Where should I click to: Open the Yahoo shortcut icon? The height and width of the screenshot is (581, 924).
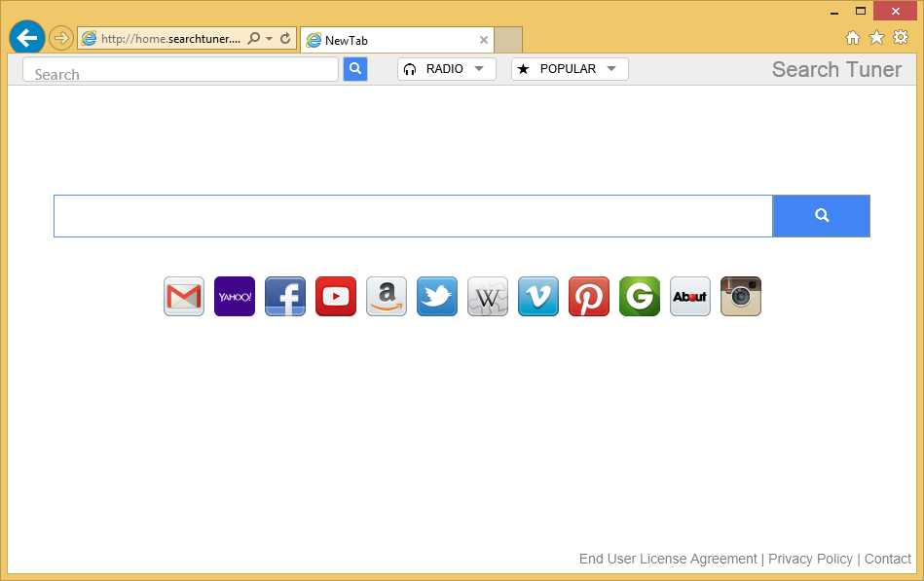pyautogui.click(x=235, y=297)
